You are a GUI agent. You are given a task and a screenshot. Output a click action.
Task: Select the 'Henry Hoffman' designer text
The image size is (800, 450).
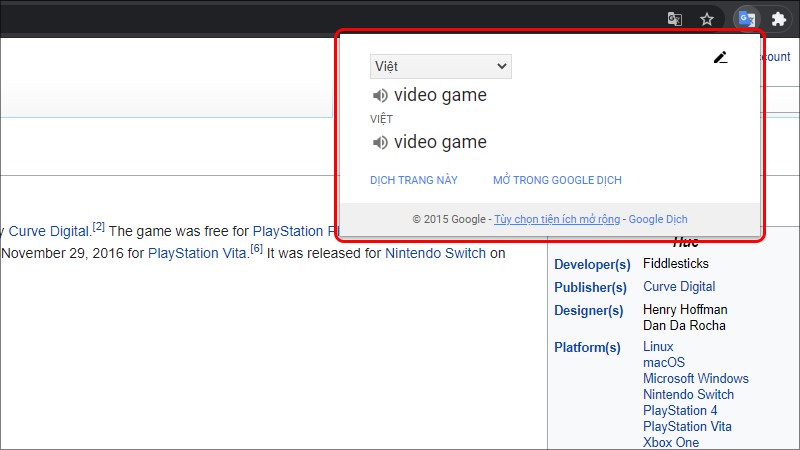point(685,309)
